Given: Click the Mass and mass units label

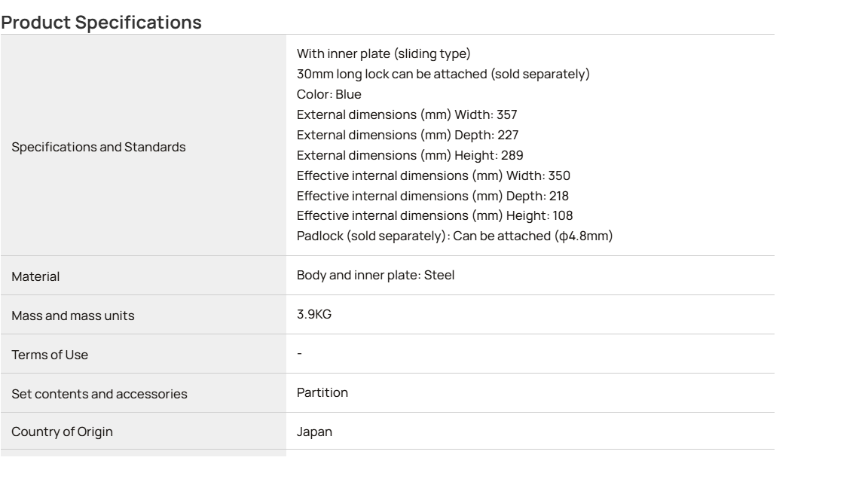Looking at the screenshot, I should tap(73, 316).
